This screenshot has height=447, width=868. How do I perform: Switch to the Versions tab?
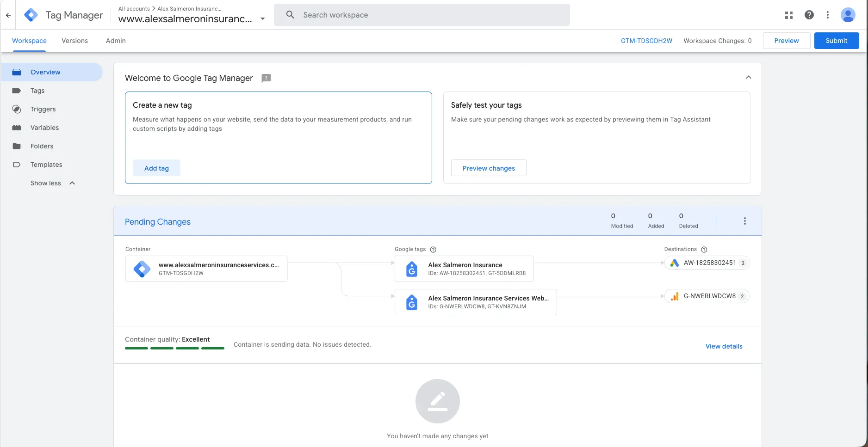74,41
